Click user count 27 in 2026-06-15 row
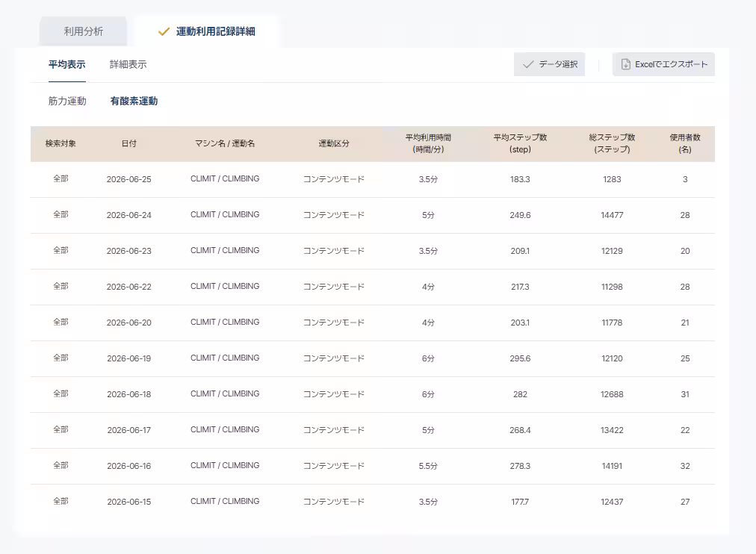The width and height of the screenshot is (756, 554). (685, 502)
